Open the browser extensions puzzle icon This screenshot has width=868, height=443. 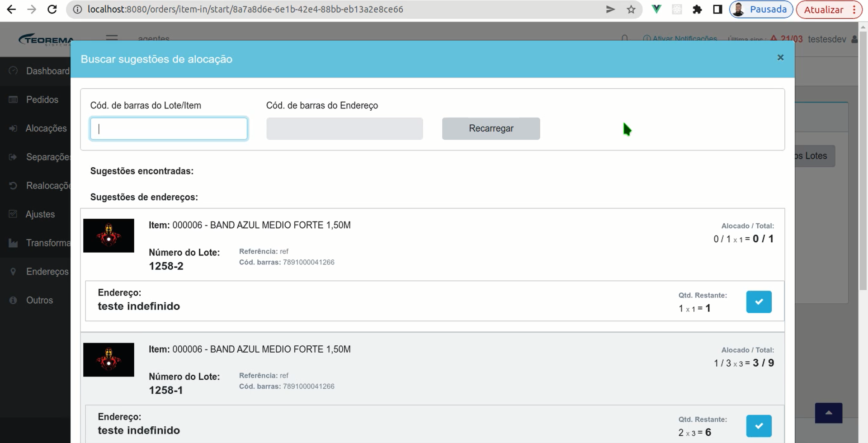click(697, 9)
